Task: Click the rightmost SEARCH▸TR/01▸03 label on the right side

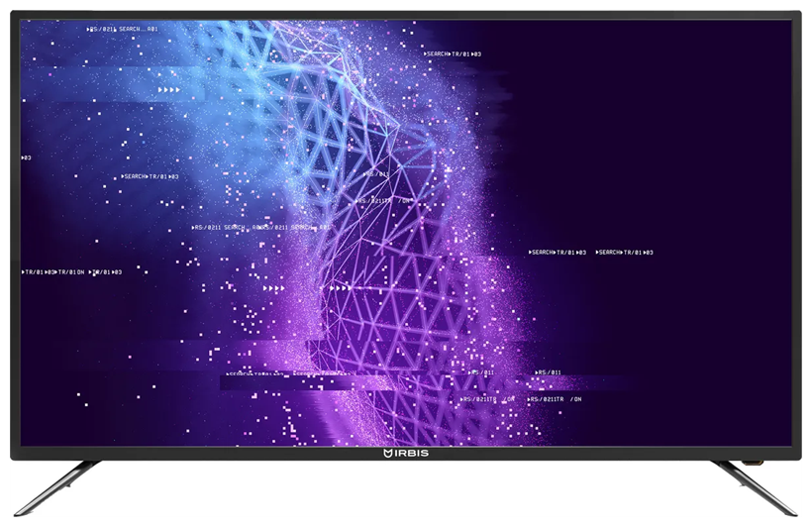Action: (x=625, y=253)
